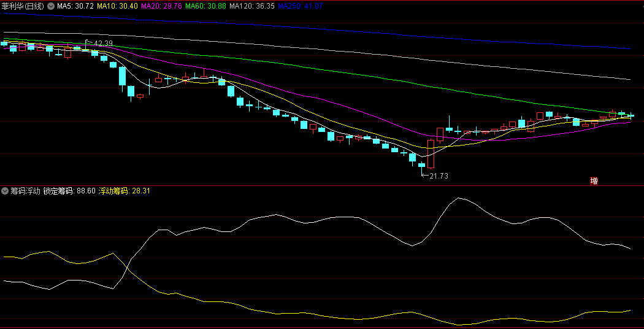This screenshot has width=644, height=329.
Task: Click the large red candlestick after the low
Action: 431,154
